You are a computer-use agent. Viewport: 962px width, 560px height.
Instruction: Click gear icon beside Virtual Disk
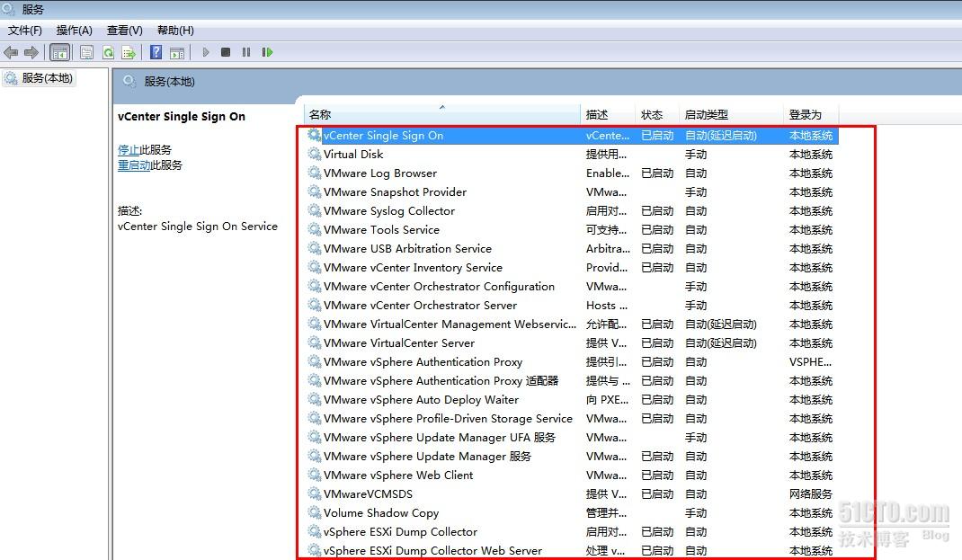[314, 154]
